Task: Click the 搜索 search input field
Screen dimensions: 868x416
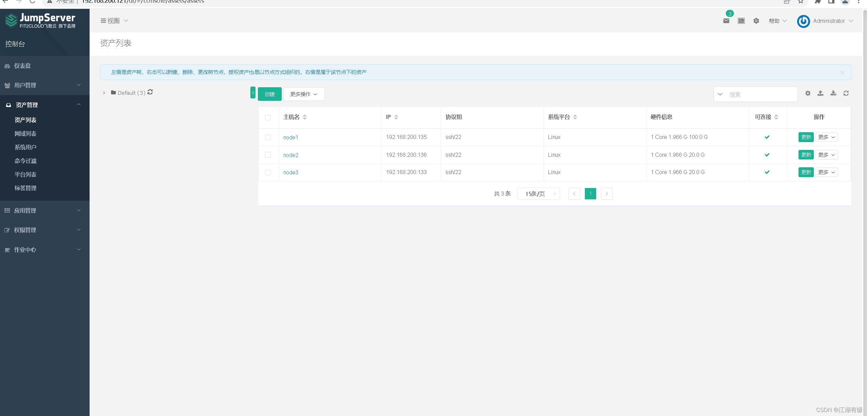Action: pos(761,94)
